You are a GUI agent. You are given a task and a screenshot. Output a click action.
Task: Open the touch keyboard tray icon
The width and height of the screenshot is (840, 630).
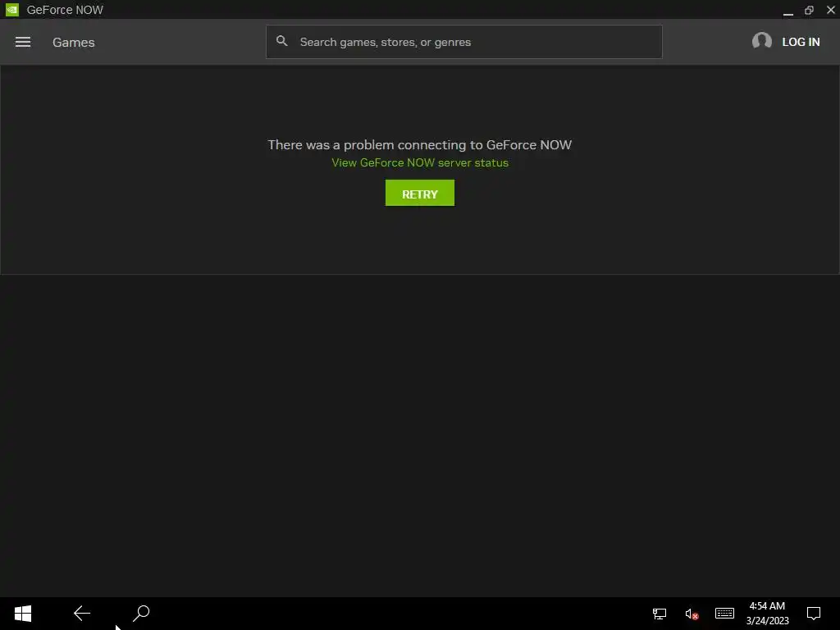(724, 613)
